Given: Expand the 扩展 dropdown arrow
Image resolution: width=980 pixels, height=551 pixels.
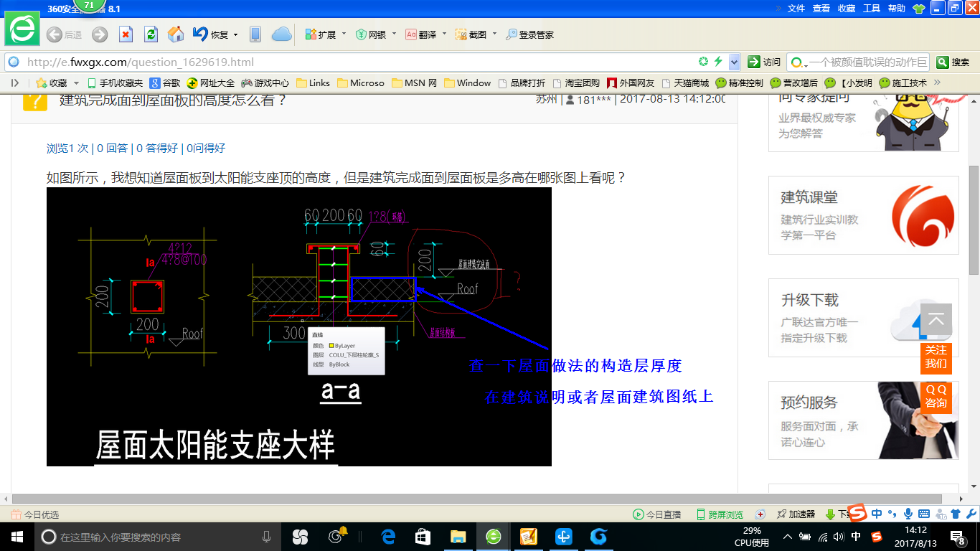Looking at the screenshot, I should click(344, 34).
